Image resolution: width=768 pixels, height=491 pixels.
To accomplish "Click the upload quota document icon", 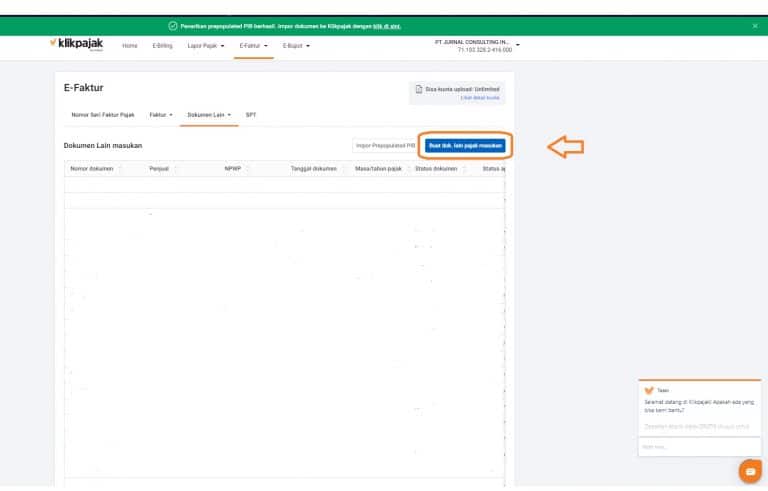I will (419, 90).
